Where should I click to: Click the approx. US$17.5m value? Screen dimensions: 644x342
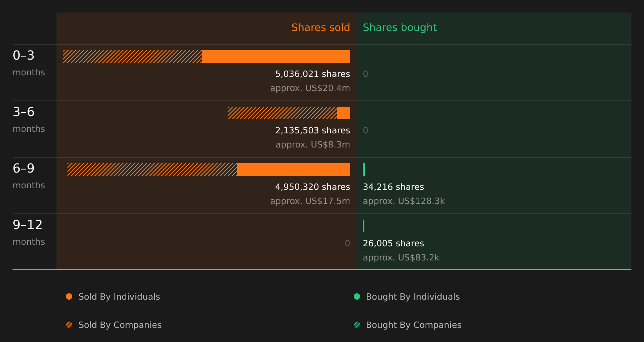[310, 201]
